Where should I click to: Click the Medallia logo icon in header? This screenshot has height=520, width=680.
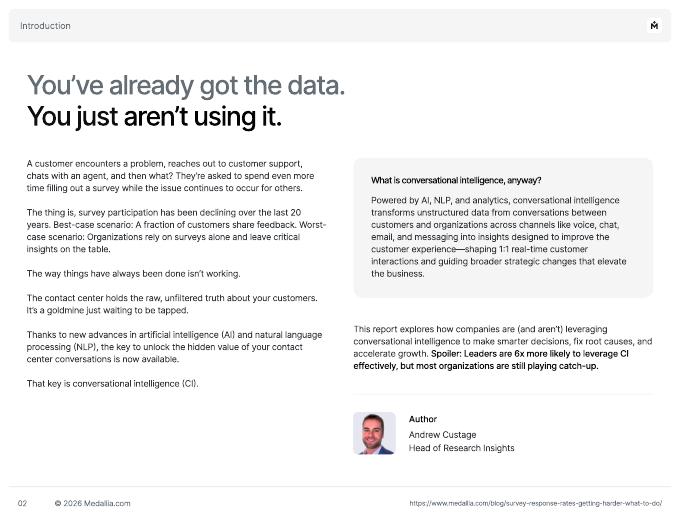click(654, 26)
